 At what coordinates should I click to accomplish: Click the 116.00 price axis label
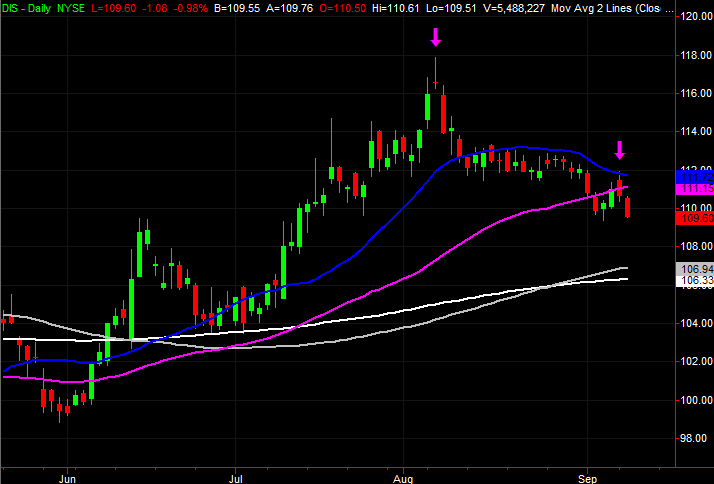697,93
